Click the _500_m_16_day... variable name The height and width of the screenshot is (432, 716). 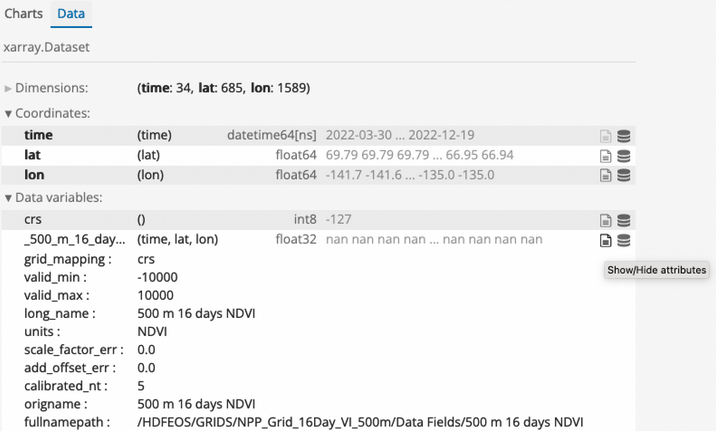[74, 239]
